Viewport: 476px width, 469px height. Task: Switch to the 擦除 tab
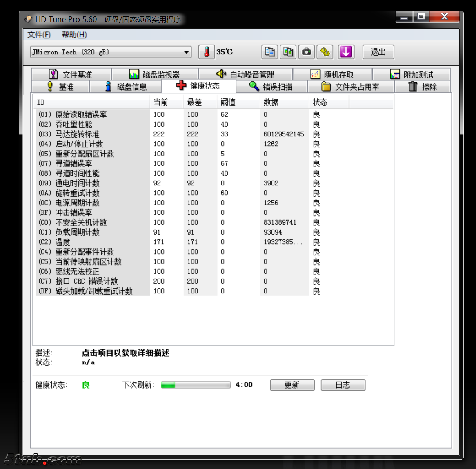point(422,87)
